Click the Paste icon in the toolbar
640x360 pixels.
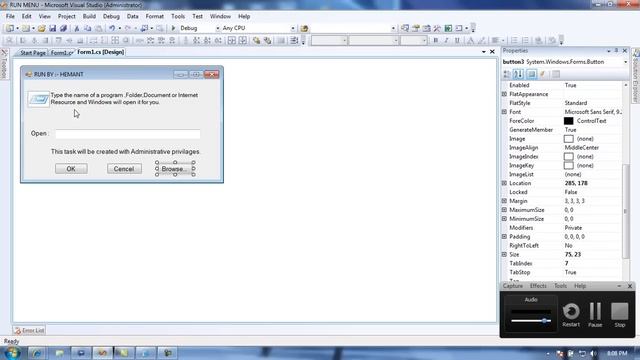click(x=98, y=28)
